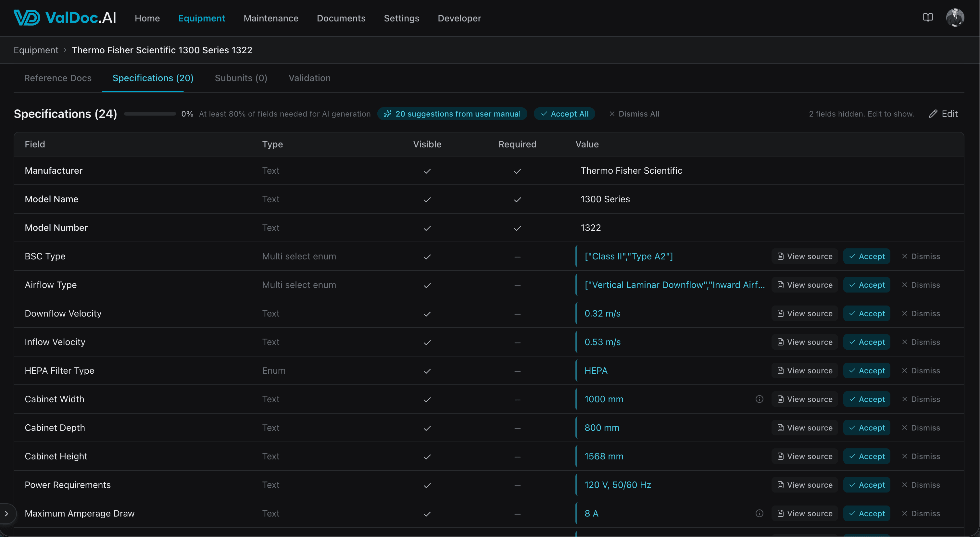Click the Required checkmark for Manufacturer
Image resolution: width=980 pixels, height=537 pixels.
pos(517,171)
